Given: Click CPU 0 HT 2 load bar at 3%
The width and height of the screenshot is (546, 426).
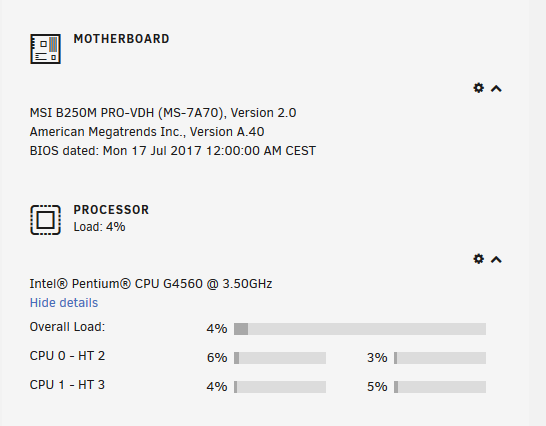Looking at the screenshot, I should tap(440, 358).
